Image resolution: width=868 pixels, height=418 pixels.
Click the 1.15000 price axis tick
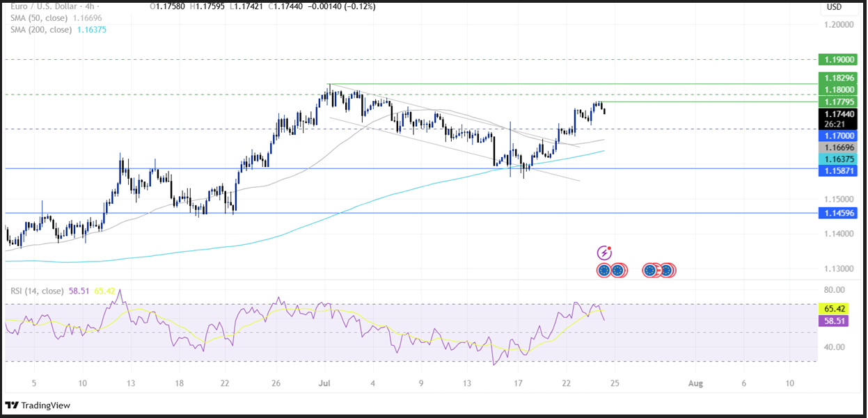(838, 199)
